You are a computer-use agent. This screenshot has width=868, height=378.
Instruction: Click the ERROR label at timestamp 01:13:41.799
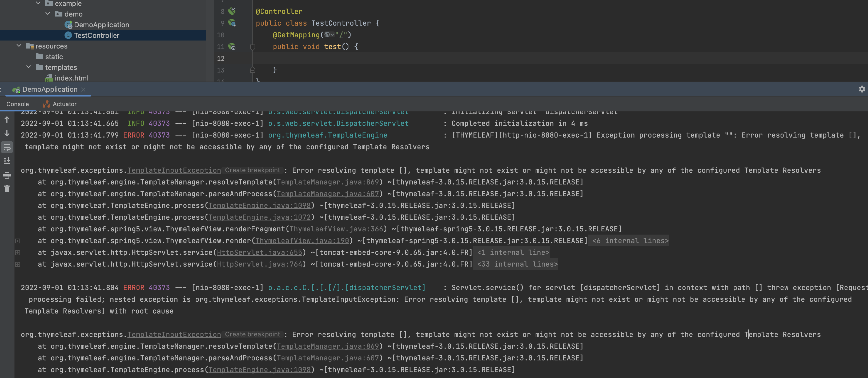tap(134, 135)
